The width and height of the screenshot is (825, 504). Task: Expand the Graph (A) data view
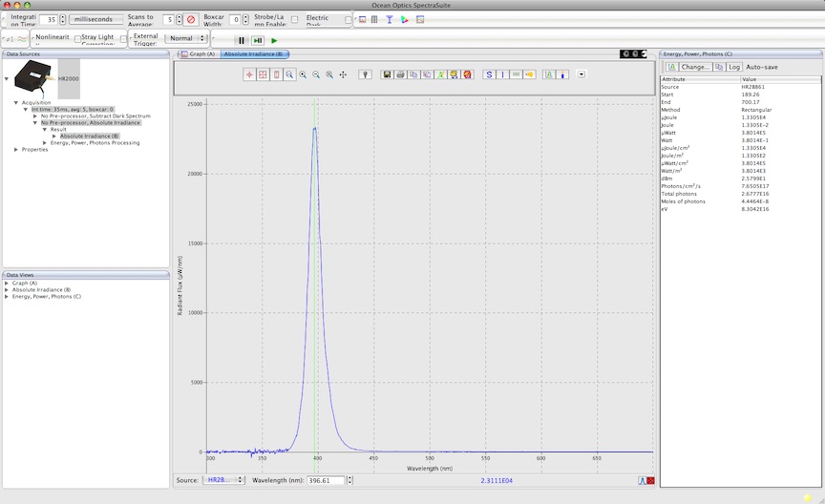click(x=7, y=283)
